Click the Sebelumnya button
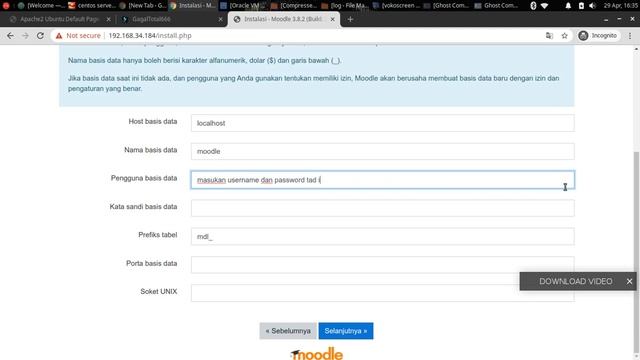 288,331
